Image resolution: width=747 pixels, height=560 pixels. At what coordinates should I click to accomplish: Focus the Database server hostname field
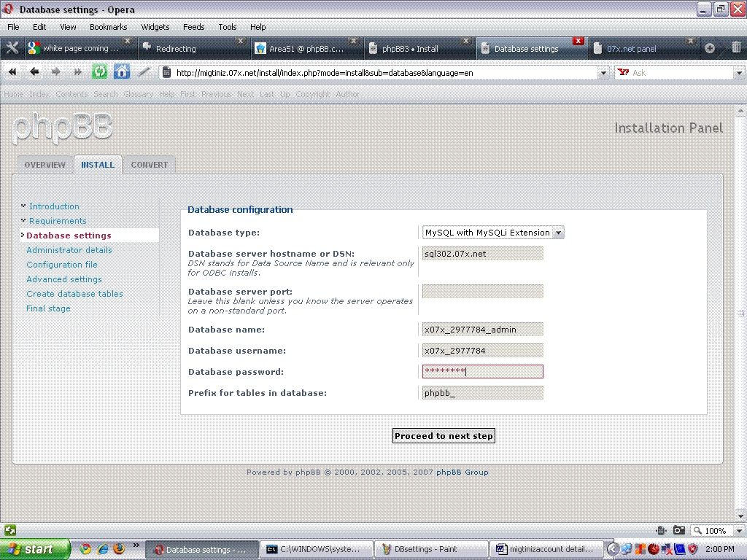483,253
